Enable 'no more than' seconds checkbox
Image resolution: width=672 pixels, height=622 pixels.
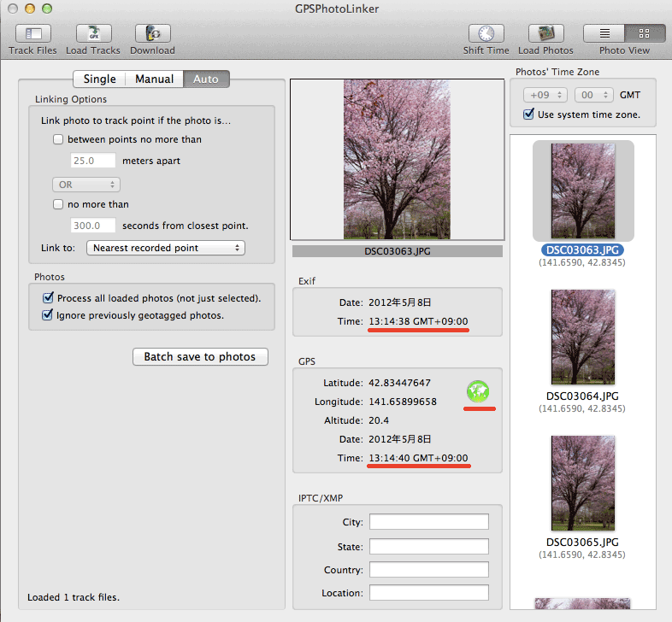click(x=58, y=204)
